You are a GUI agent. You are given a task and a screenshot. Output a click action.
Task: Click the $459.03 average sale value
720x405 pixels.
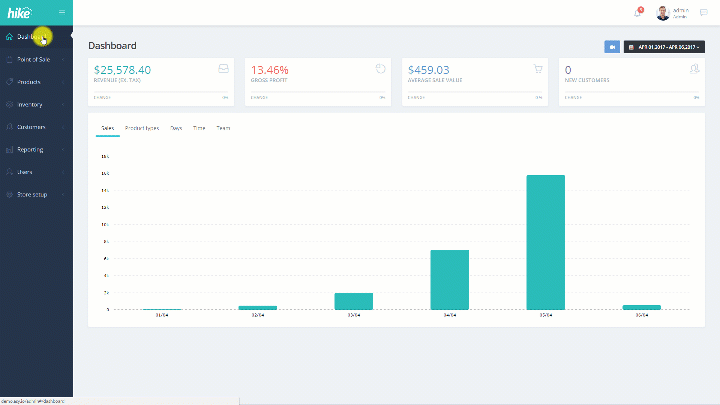point(428,70)
